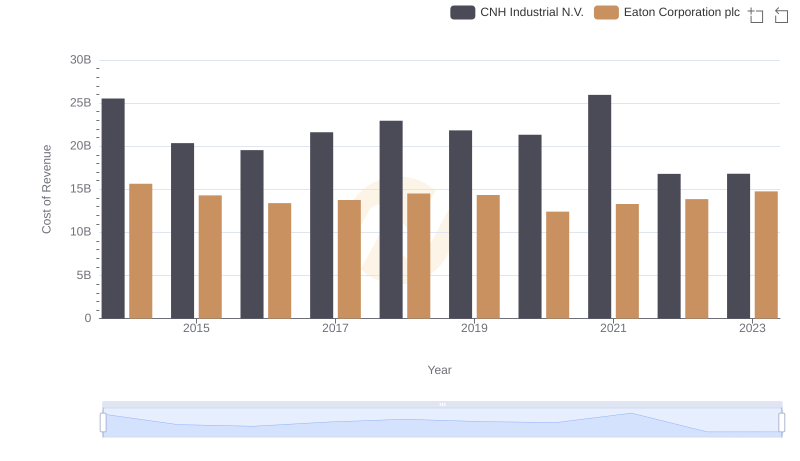This screenshot has height=461, width=800.
Task: Click the left handle of the range slider
Action: pyautogui.click(x=103, y=423)
